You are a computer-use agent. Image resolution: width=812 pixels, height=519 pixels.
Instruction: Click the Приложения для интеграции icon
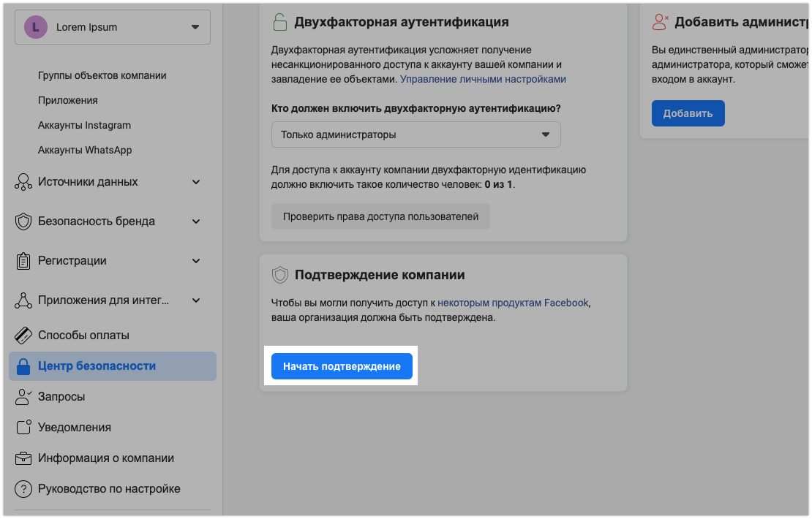point(23,300)
